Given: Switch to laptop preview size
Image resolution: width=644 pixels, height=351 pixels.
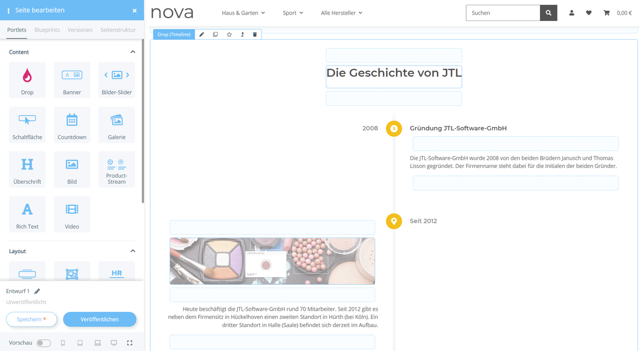Looking at the screenshot, I should [97, 343].
